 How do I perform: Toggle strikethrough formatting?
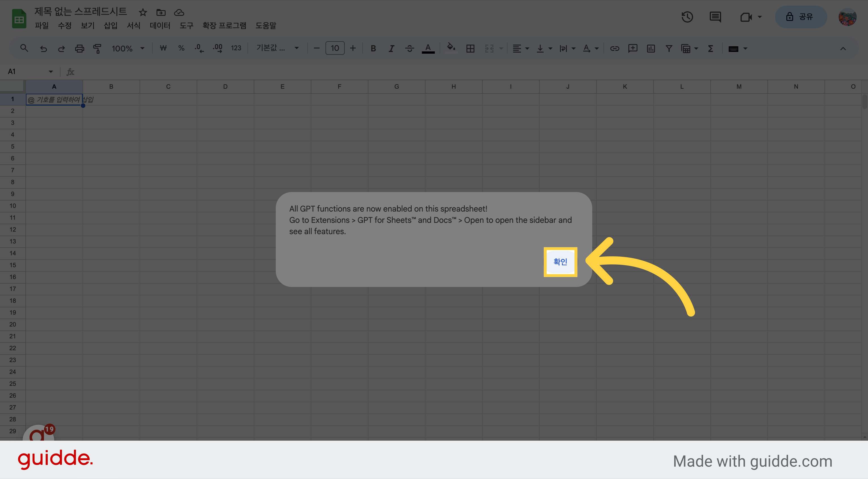click(409, 49)
